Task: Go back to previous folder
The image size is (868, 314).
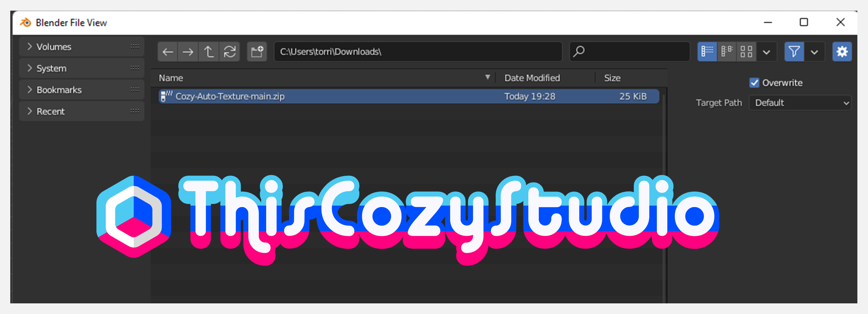Action: click(x=168, y=52)
